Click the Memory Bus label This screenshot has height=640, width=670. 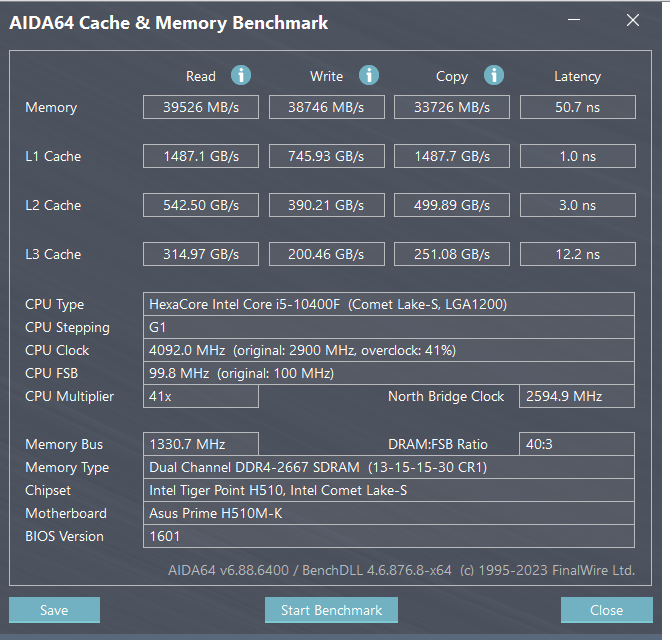[64, 445]
